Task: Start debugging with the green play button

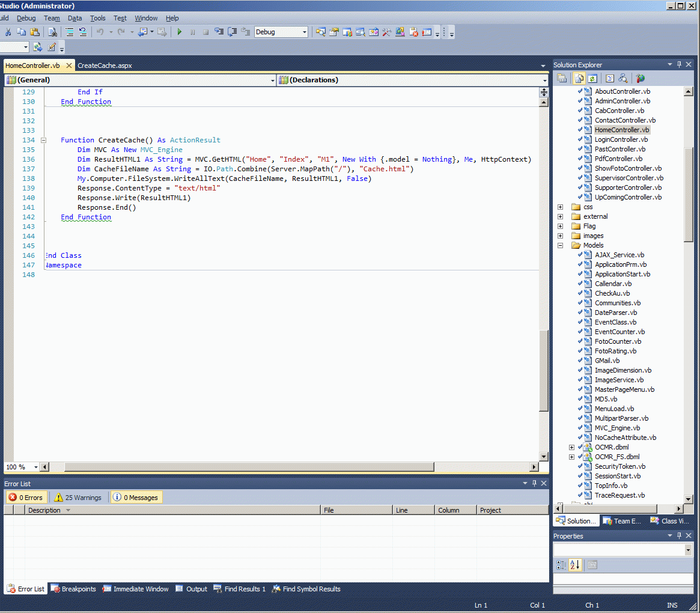Action: pos(179,32)
